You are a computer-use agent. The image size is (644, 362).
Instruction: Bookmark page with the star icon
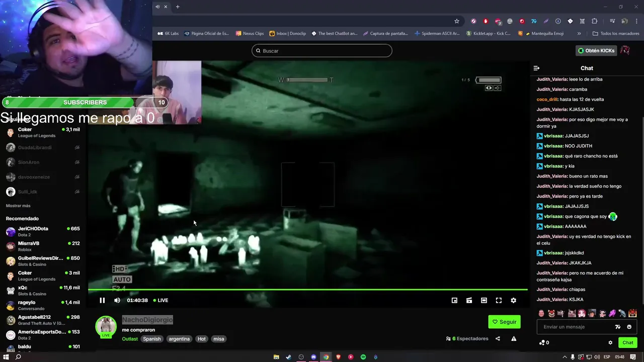click(457, 21)
